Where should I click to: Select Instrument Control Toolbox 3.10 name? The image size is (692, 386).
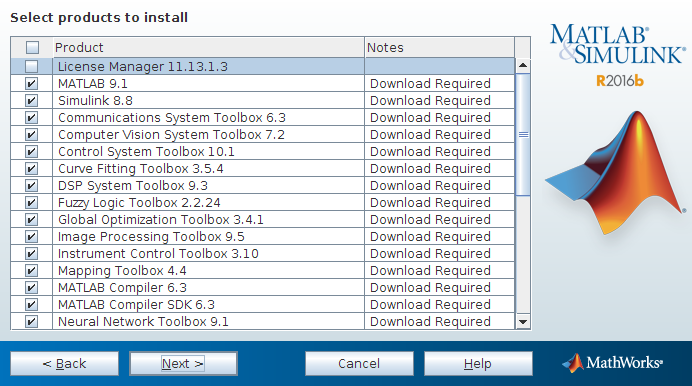158,254
